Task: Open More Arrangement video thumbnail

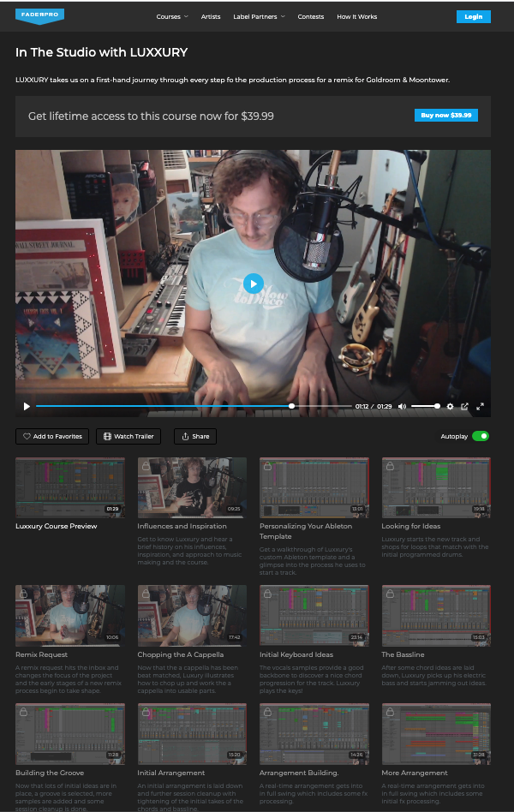Action: click(436, 734)
